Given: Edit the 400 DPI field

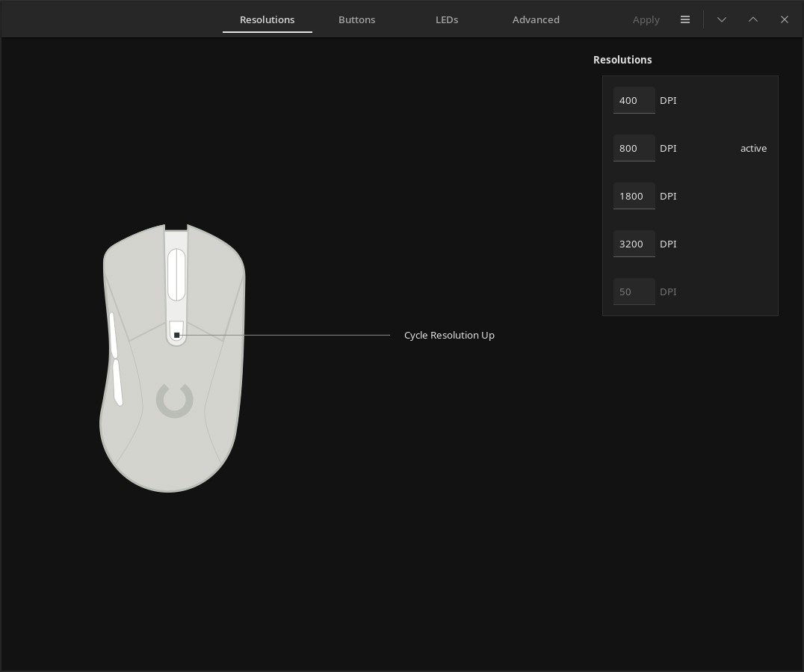Looking at the screenshot, I should [634, 100].
